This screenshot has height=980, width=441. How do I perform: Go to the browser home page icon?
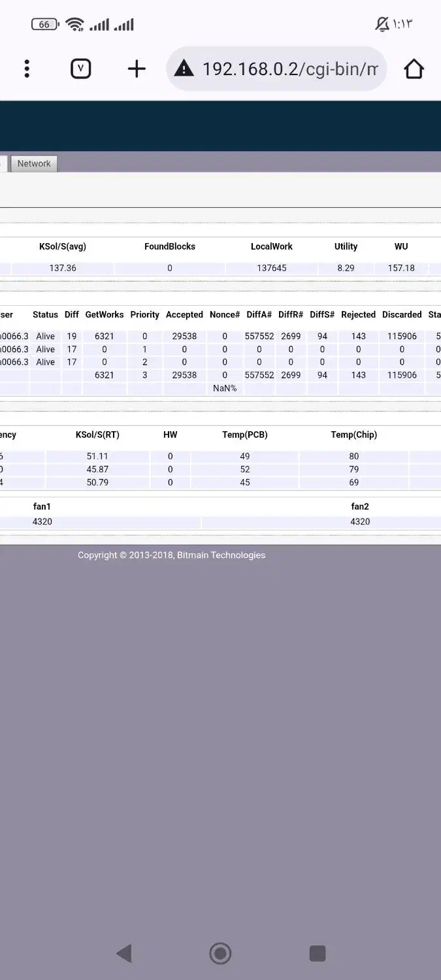click(414, 69)
